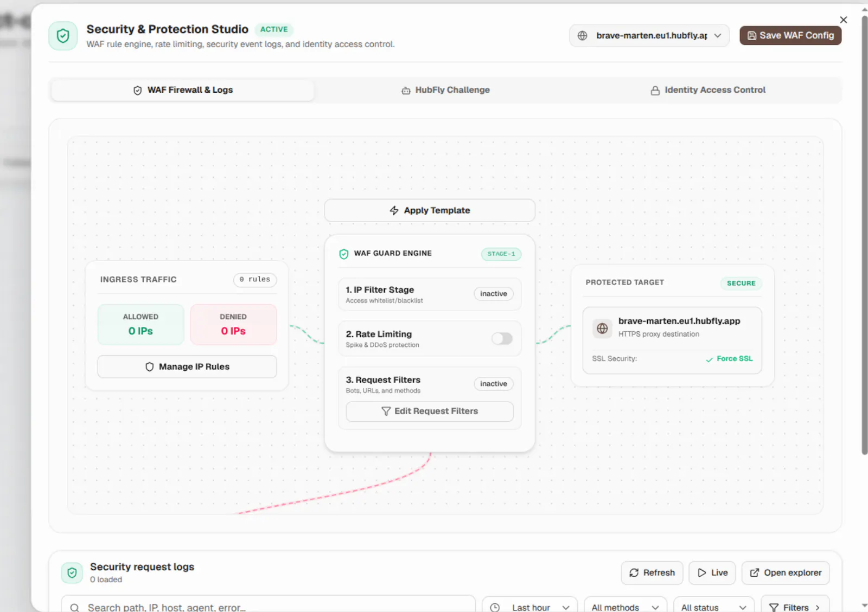868x612 pixels.
Task: Click Edit Request Filters button
Action: 430,411
